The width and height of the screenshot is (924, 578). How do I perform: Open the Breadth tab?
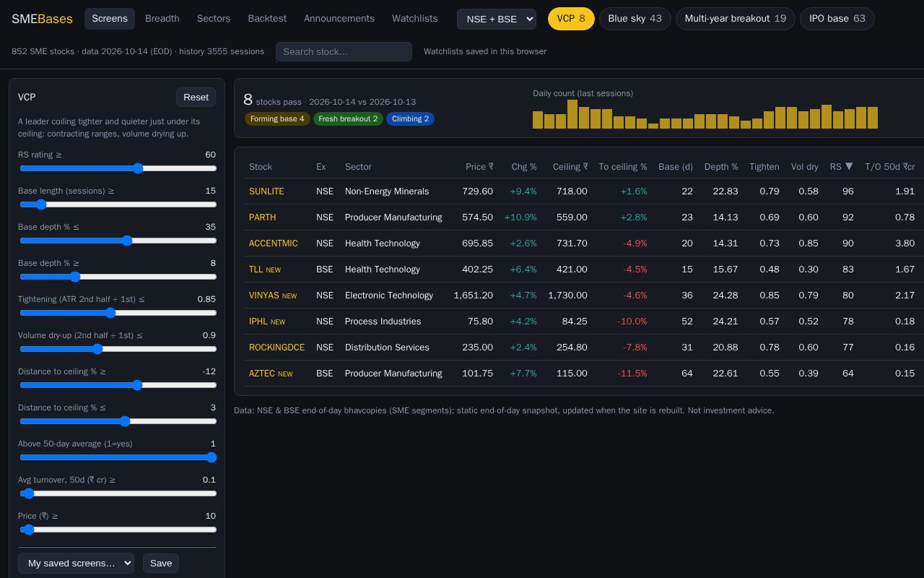coord(162,19)
